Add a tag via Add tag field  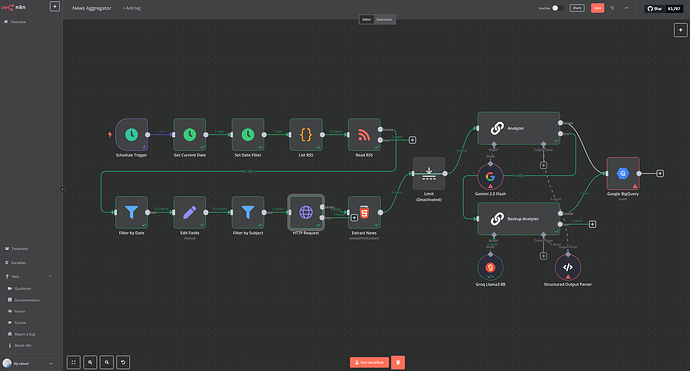coord(132,8)
